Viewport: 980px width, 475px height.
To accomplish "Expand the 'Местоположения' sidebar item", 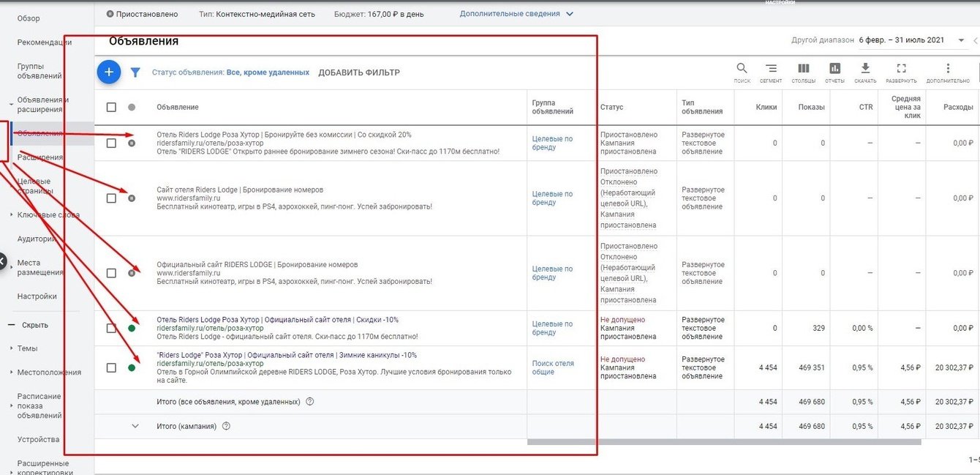I will pos(11,373).
